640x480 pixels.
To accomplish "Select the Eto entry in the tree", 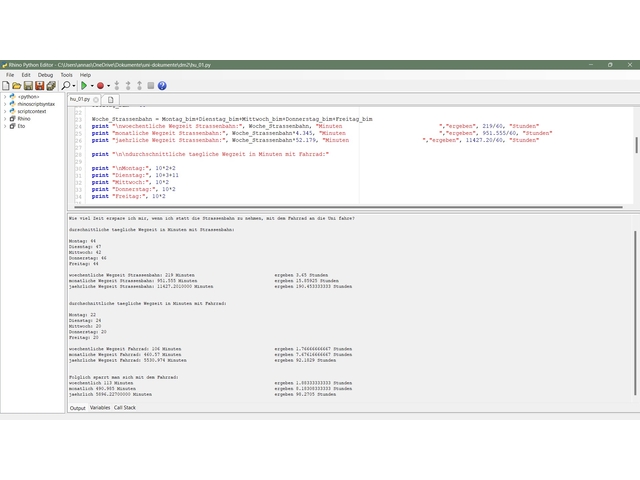I will (21, 126).
